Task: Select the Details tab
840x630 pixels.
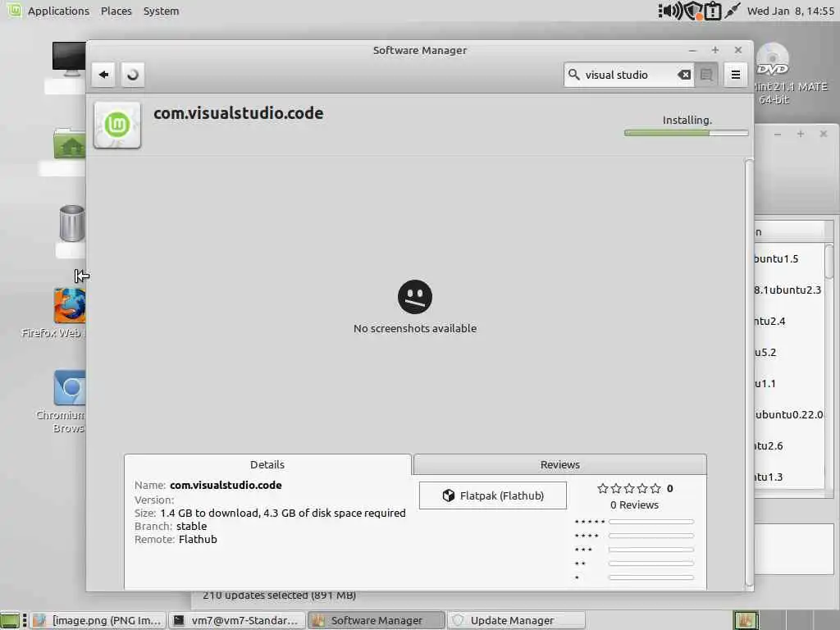Action: (x=267, y=464)
